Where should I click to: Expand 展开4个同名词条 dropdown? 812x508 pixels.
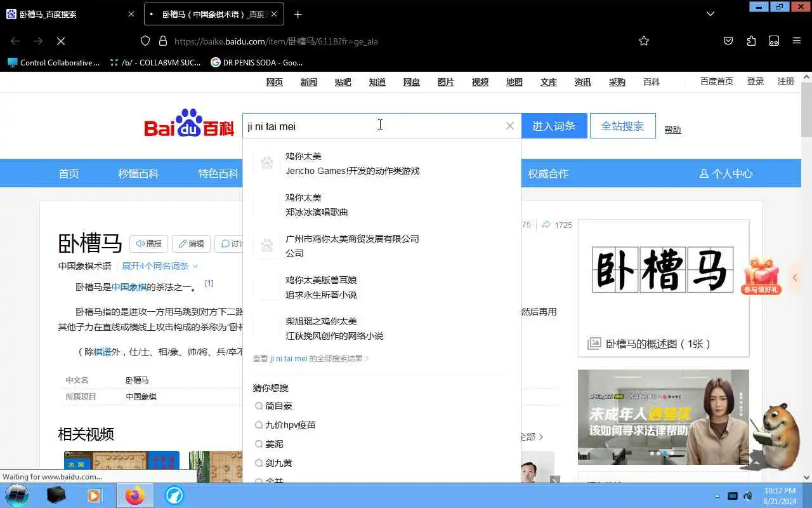coord(160,266)
